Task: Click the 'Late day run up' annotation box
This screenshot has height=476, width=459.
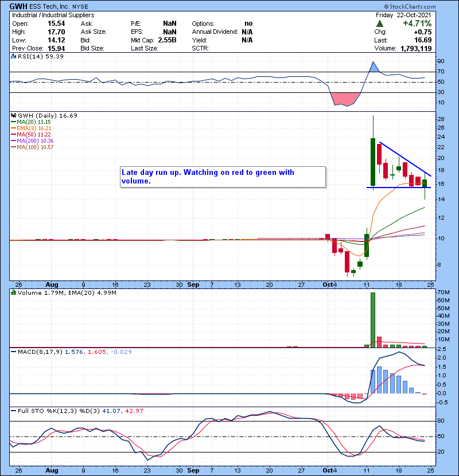Action: tap(223, 177)
